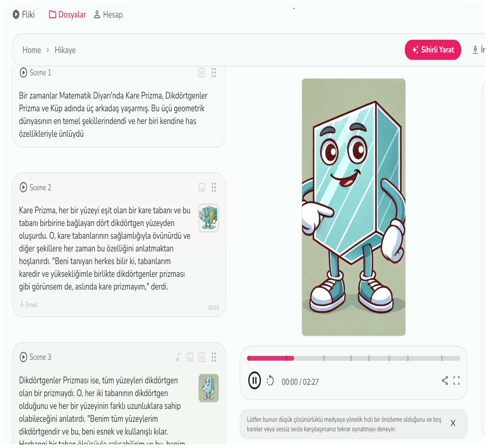This screenshot has height=448, width=488.
Task: Open Scene 2 image layer icon
Action: point(202,187)
